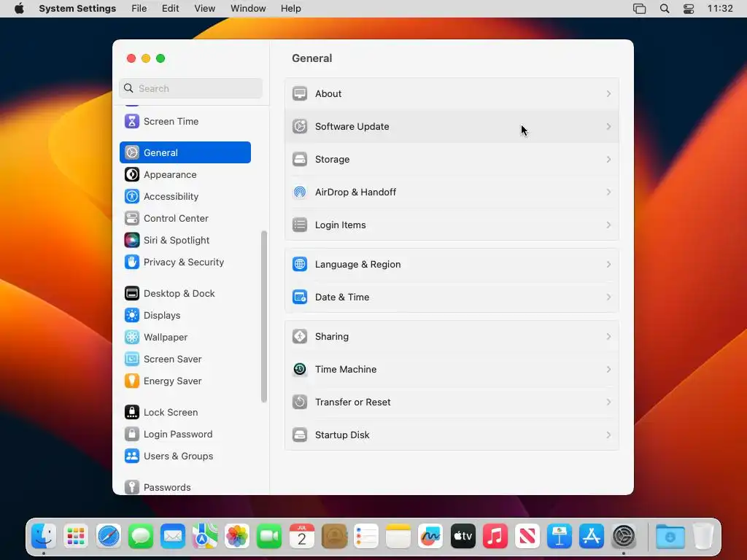Open Accessibility settings icon

pyautogui.click(x=132, y=197)
